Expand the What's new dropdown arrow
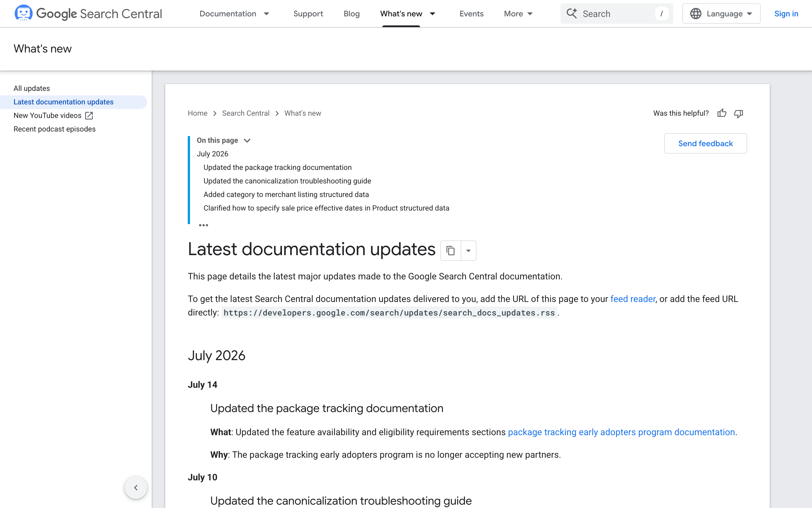 [433, 14]
